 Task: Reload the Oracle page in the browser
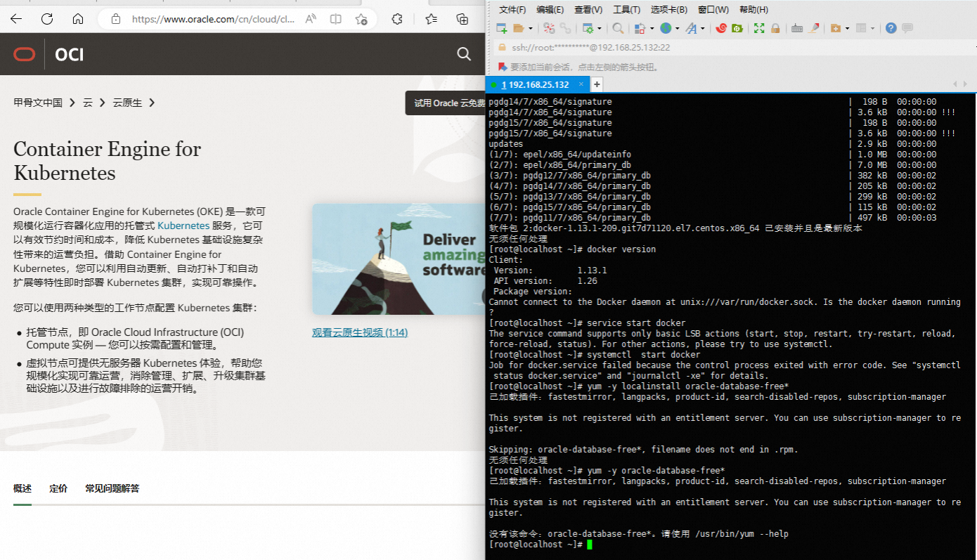click(x=47, y=19)
